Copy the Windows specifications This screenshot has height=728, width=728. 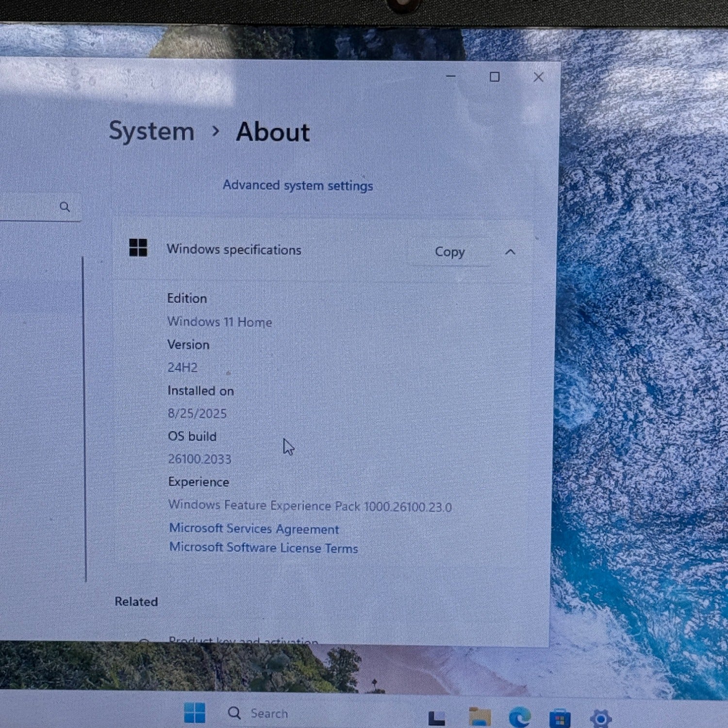449,251
